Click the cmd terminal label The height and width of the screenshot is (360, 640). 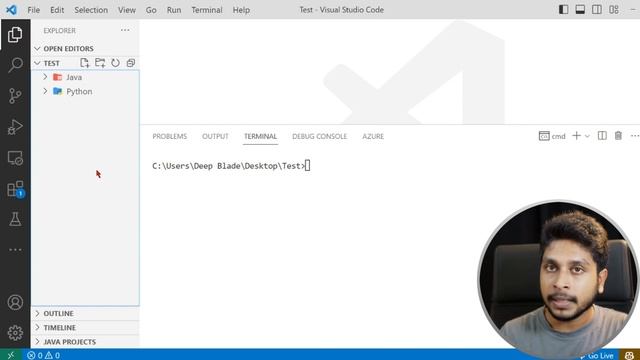coord(552,136)
